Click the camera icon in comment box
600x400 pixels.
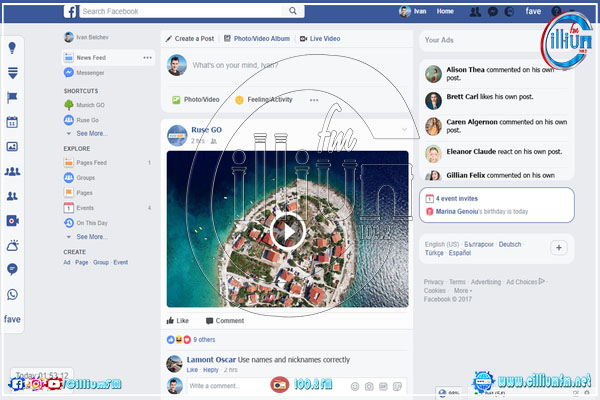369,385
